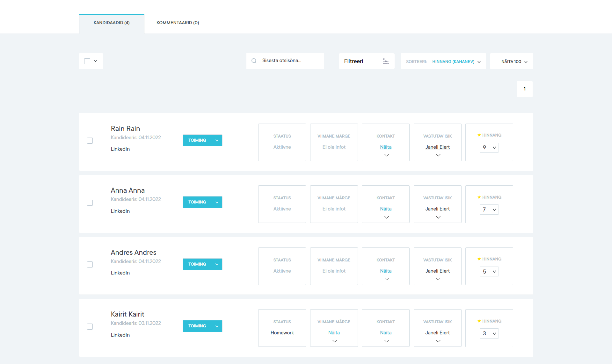Click the search magnifier icon
The image size is (612, 364).
click(254, 61)
